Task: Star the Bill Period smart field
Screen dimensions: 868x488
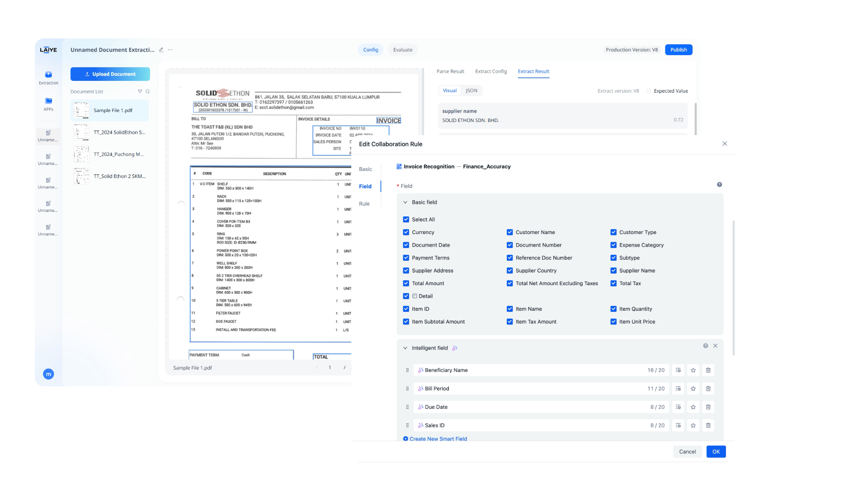Action: pyautogui.click(x=693, y=389)
